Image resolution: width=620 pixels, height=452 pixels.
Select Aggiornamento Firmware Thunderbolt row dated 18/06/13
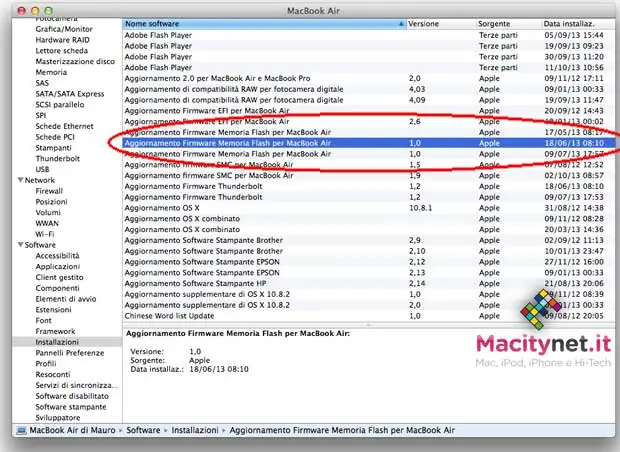pos(369,186)
